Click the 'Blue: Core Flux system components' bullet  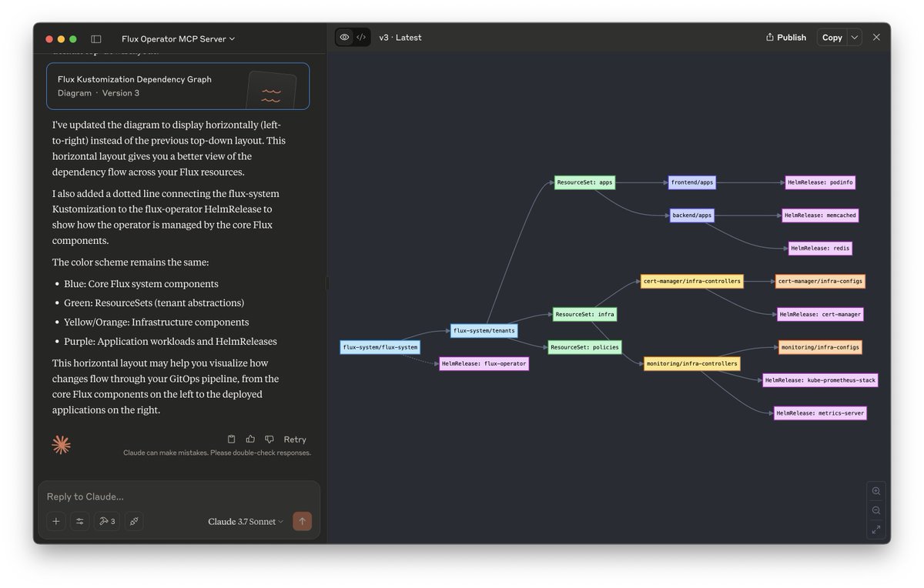pos(141,284)
